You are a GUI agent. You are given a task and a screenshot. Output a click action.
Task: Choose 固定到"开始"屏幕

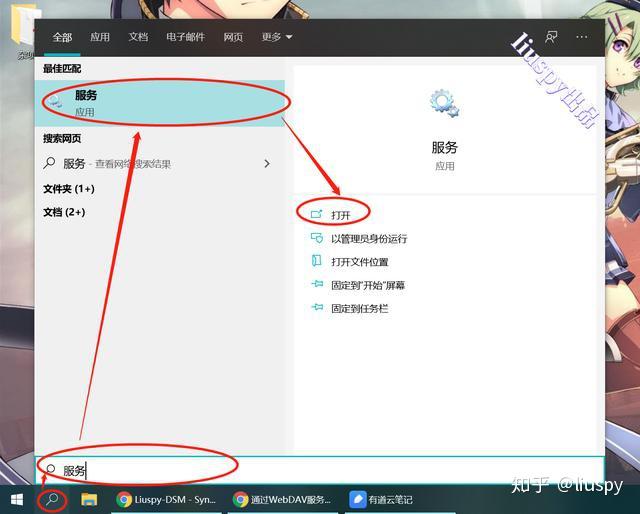click(368, 285)
